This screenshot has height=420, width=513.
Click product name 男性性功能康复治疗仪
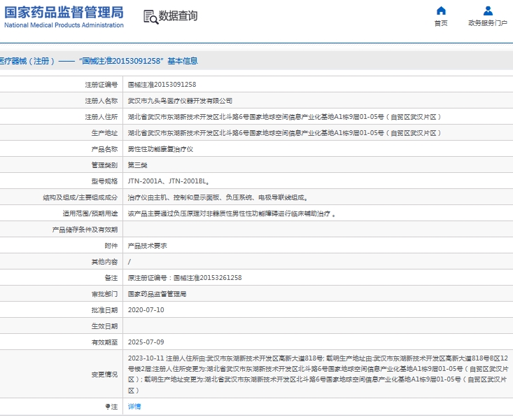coord(160,149)
